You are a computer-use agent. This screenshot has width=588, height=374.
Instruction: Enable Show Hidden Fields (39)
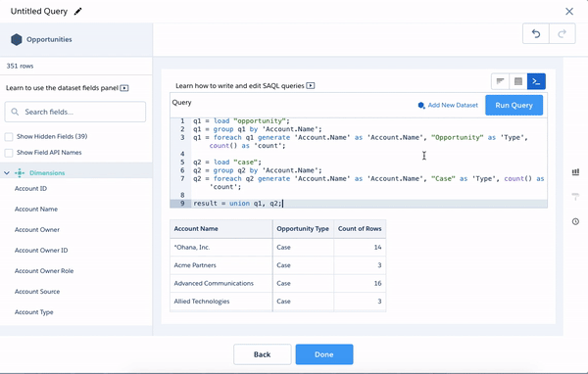click(x=9, y=137)
